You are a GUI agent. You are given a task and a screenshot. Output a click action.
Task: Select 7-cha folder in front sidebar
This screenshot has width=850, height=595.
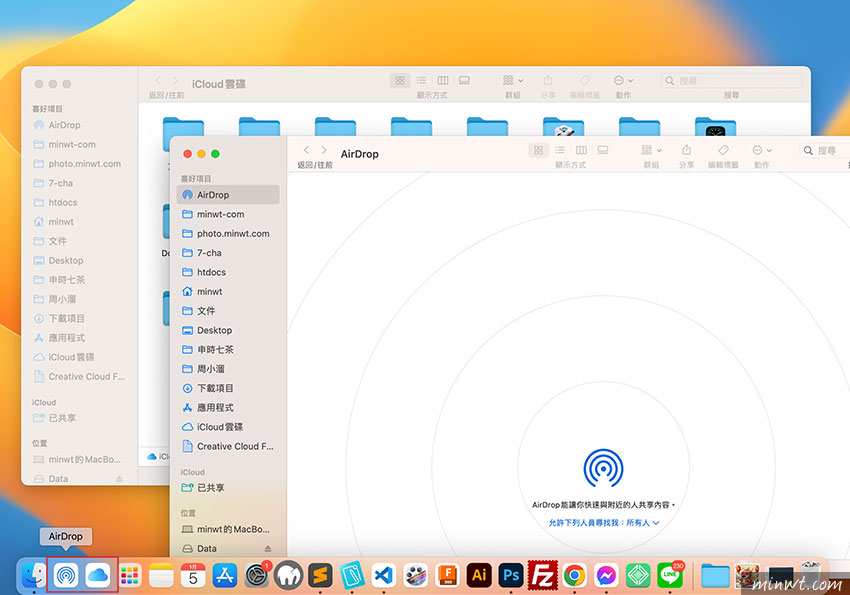click(228, 253)
